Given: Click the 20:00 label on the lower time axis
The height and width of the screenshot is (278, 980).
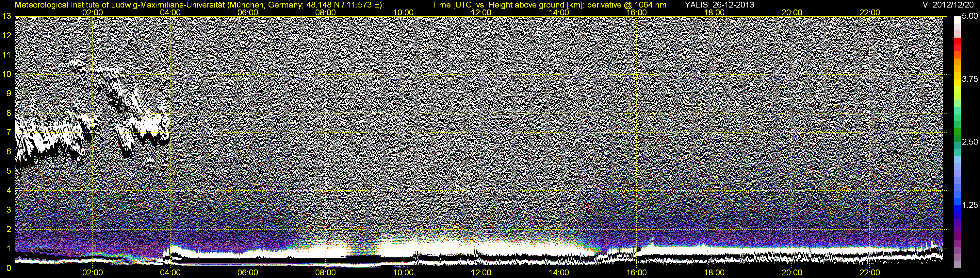Looking at the screenshot, I should tap(792, 273).
